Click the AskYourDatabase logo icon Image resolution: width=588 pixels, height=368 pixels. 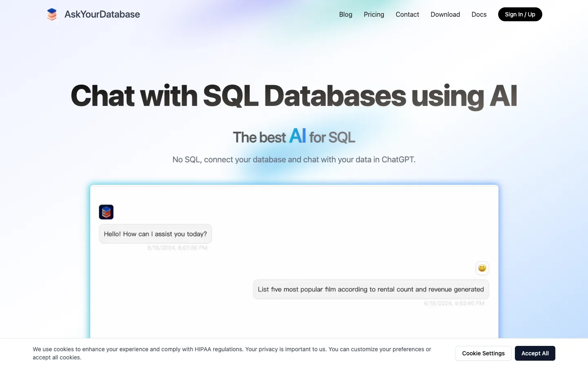52,14
